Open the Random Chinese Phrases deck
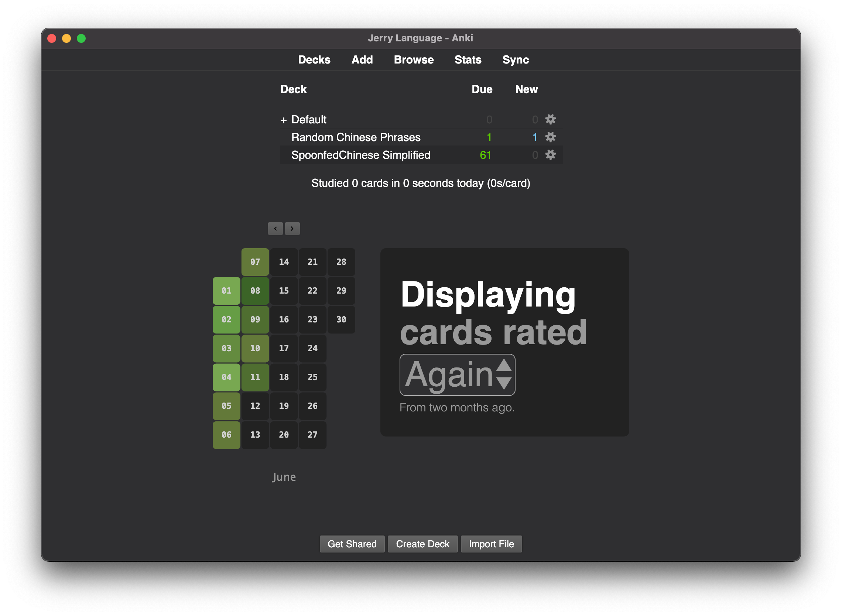 pos(356,137)
